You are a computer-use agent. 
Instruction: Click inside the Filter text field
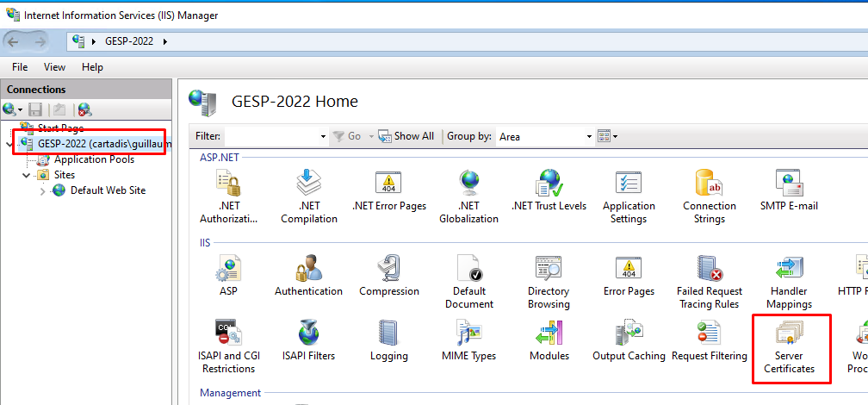pos(271,136)
